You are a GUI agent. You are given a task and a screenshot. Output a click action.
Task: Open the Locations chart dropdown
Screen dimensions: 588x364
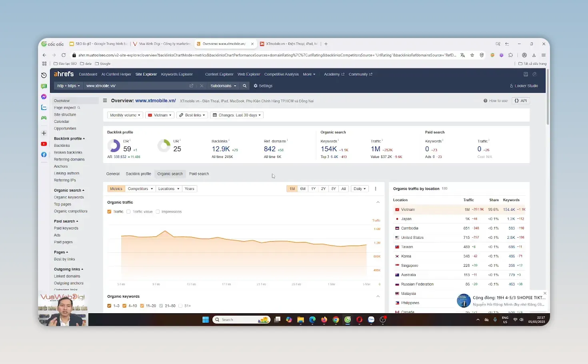(x=169, y=189)
